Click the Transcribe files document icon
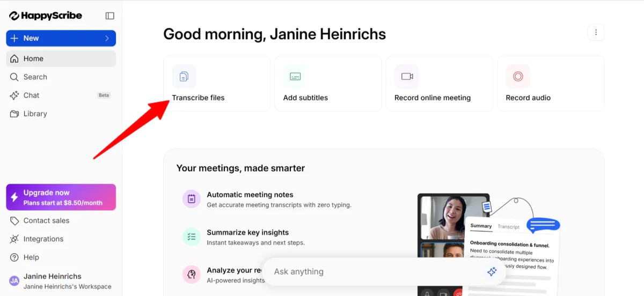Screen dimensions: 644x296 (184, 76)
